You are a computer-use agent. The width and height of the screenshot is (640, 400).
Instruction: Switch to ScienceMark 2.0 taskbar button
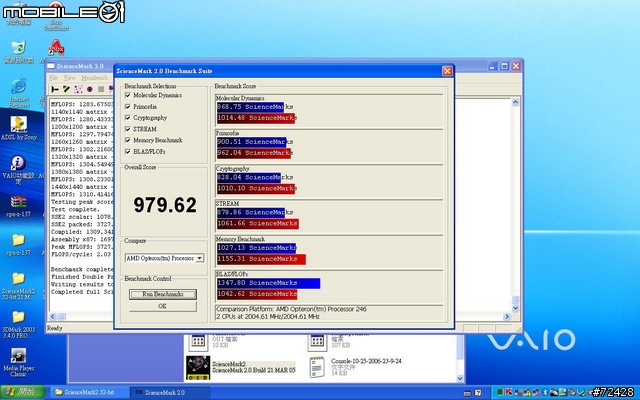170,392
